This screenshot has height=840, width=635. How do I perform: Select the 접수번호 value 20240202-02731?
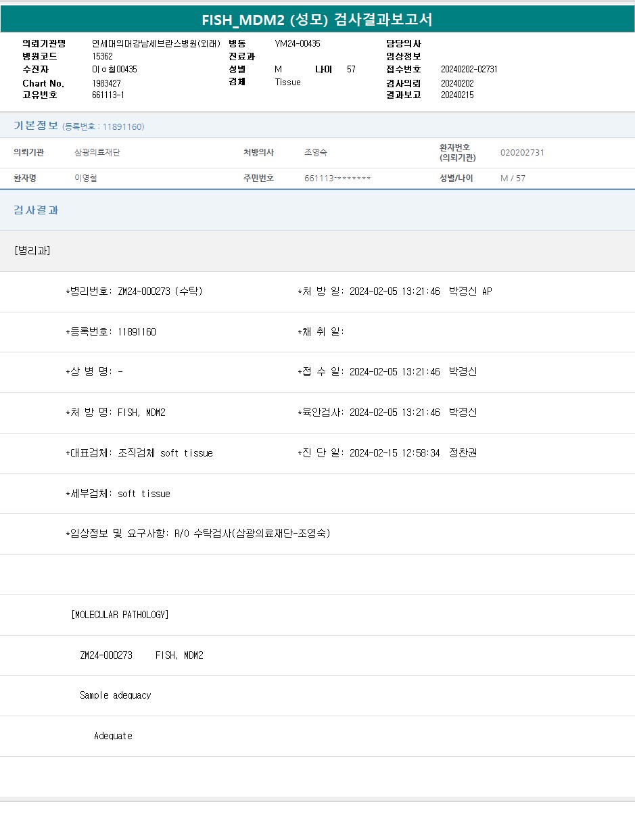[x=469, y=69]
